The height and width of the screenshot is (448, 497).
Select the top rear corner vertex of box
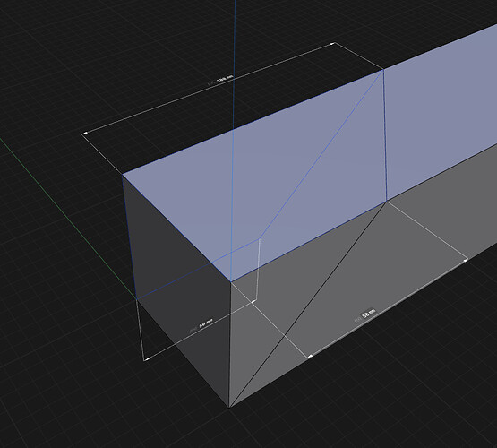pyautogui.click(x=383, y=70)
